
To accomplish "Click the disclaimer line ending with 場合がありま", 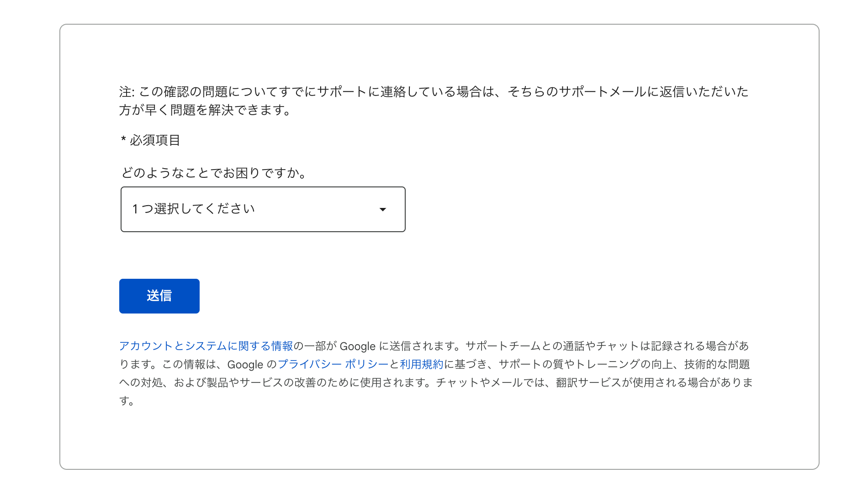I will (436, 383).
